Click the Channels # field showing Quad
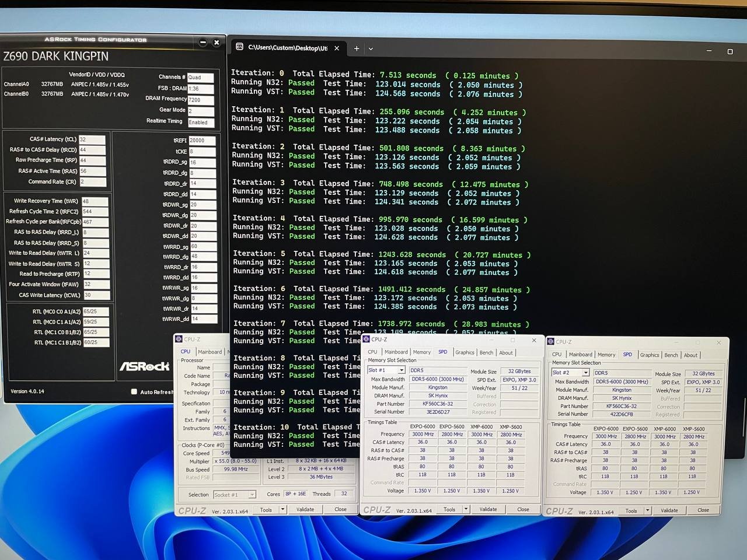 (x=201, y=78)
